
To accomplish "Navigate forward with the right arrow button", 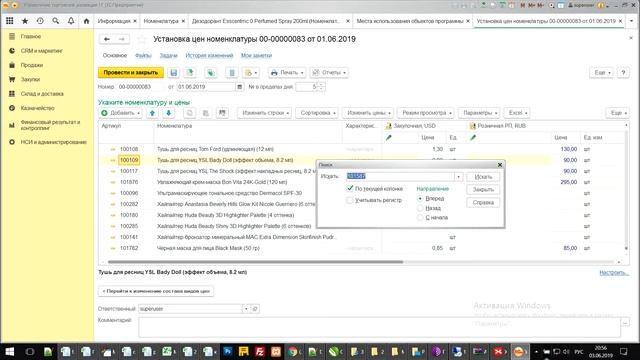I will point(122,39).
